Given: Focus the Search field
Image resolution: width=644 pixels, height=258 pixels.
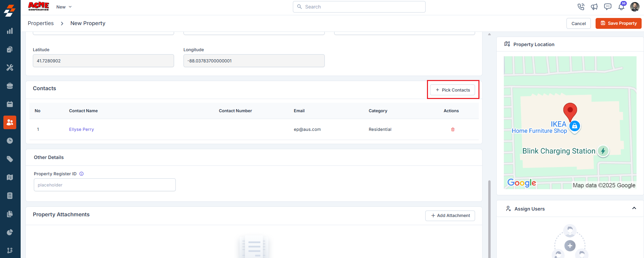Looking at the screenshot, I should (359, 7).
